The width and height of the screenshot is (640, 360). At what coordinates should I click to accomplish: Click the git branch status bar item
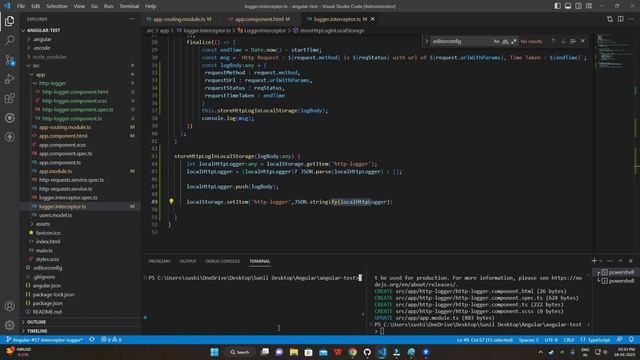point(44,340)
